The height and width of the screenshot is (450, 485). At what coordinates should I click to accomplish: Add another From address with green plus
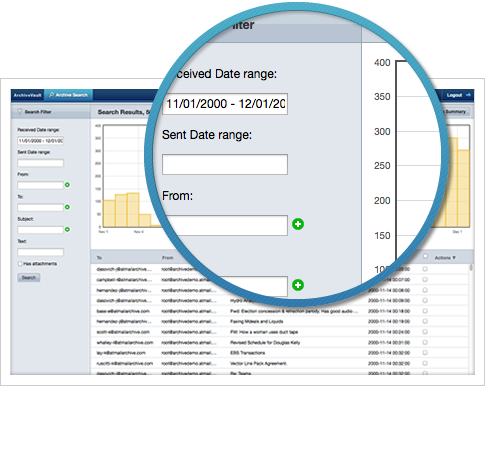pos(67,185)
